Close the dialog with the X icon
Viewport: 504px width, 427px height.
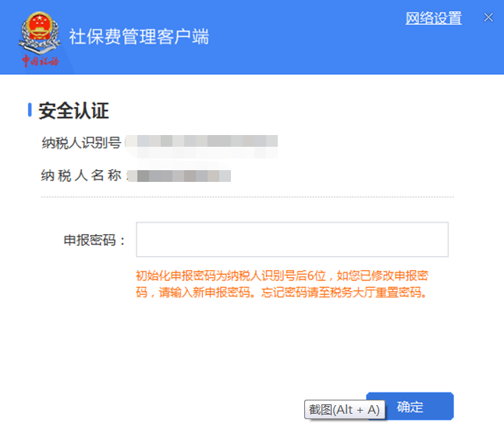point(488,17)
